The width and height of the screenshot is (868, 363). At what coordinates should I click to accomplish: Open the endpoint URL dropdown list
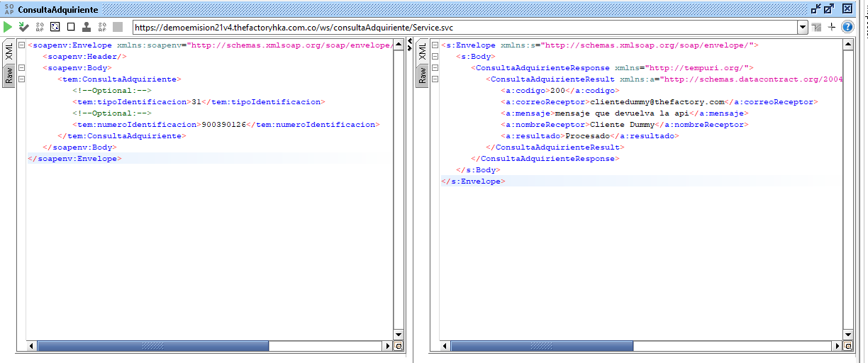pyautogui.click(x=803, y=27)
